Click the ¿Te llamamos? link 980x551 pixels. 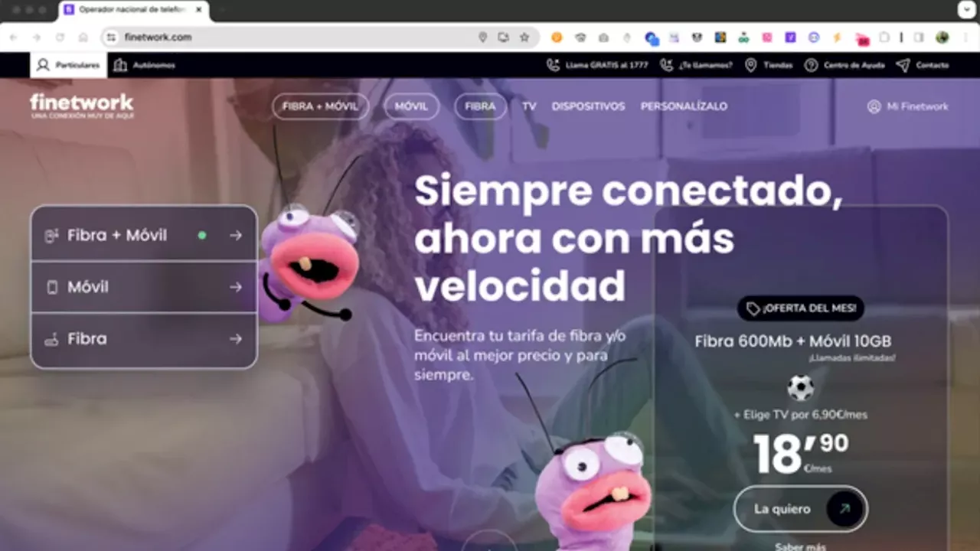(x=696, y=65)
